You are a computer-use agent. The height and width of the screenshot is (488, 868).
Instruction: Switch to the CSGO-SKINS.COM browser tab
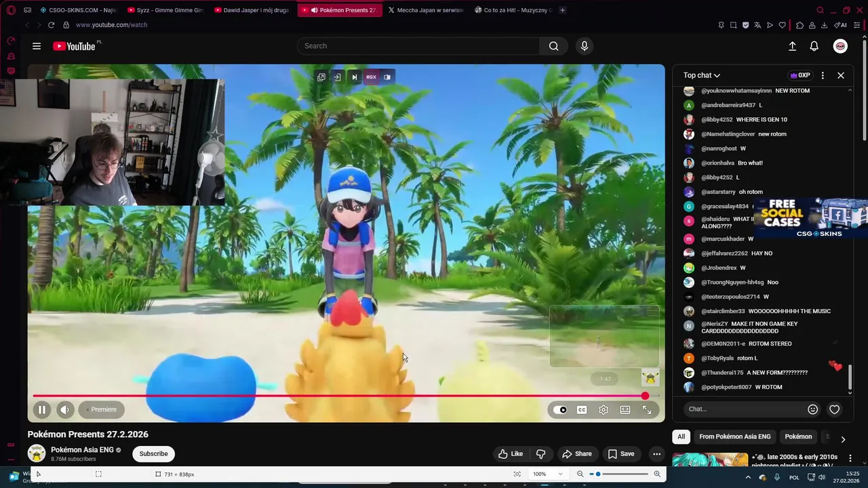pyautogui.click(x=78, y=10)
